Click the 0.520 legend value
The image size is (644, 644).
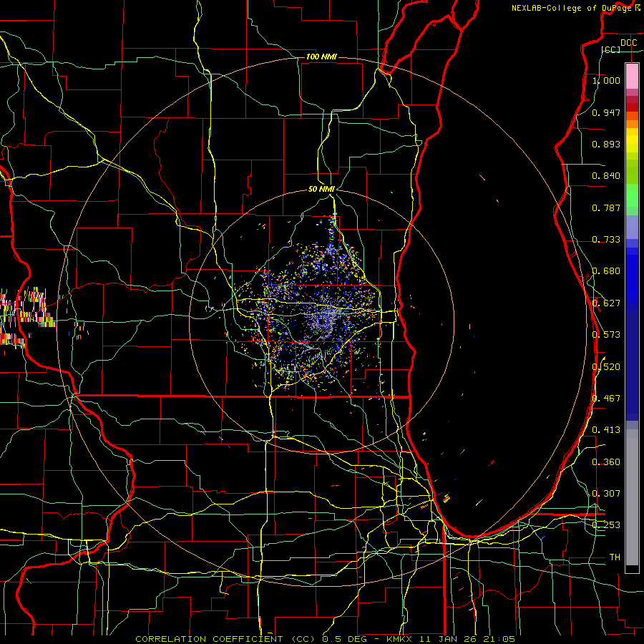(x=606, y=366)
